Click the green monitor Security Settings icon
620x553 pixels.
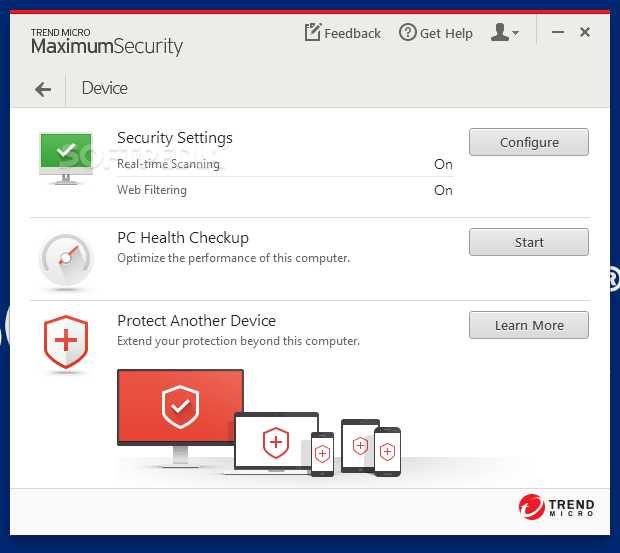tap(66, 159)
